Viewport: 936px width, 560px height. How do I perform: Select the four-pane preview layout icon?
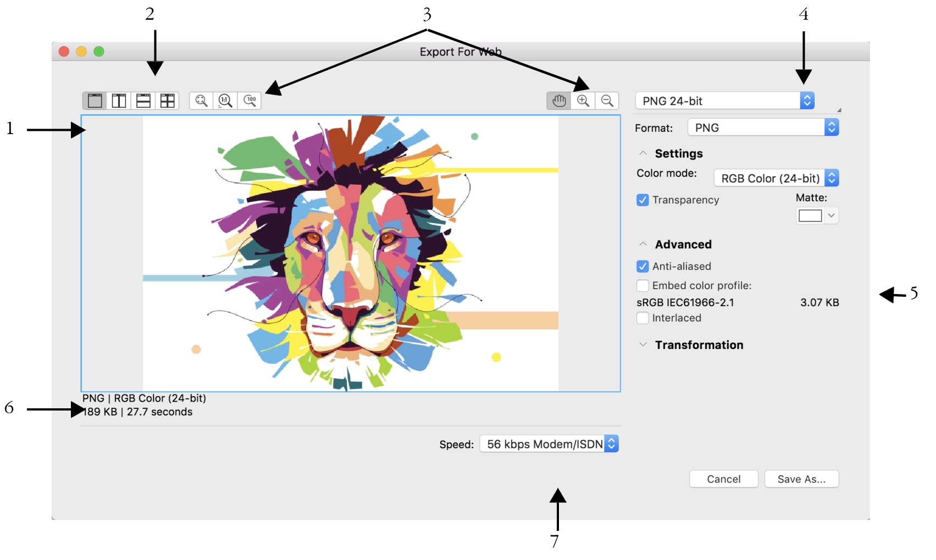click(x=167, y=101)
